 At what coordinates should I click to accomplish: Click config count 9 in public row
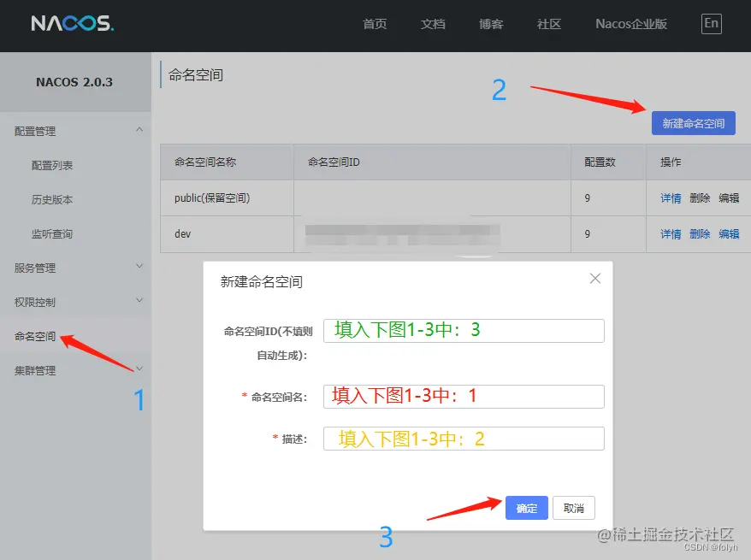click(x=587, y=198)
